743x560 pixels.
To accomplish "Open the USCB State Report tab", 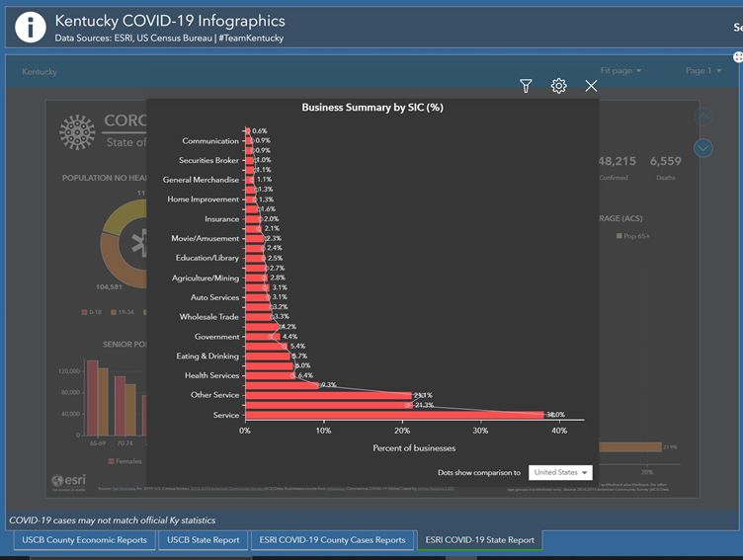I will [204, 540].
